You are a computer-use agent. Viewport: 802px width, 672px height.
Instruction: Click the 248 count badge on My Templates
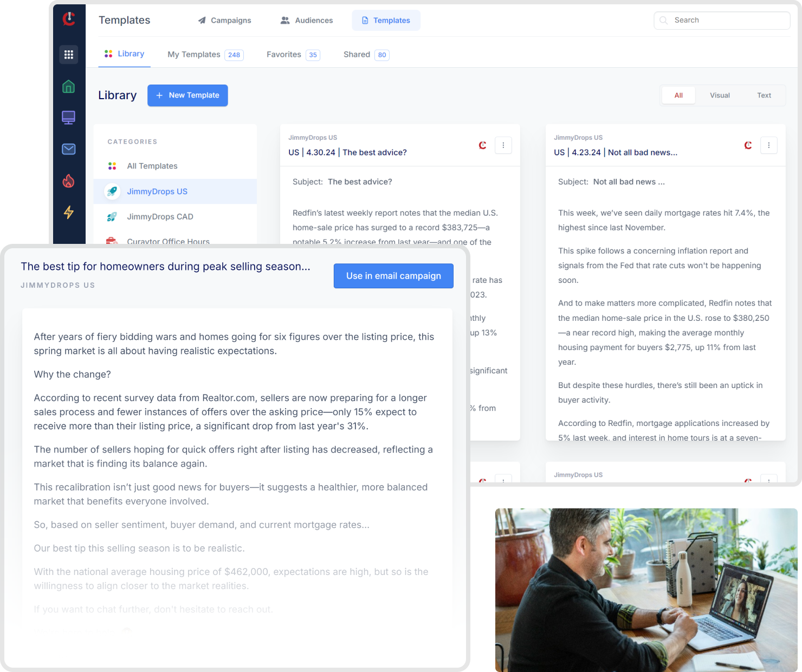coord(234,55)
